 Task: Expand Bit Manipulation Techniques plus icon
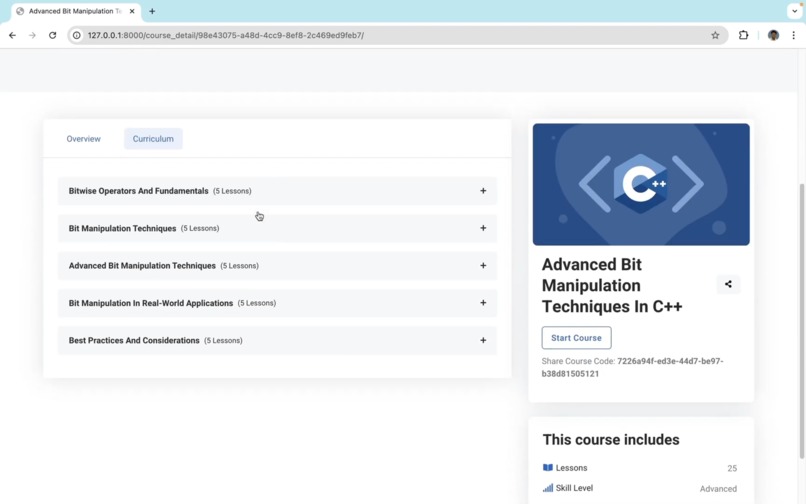(483, 228)
